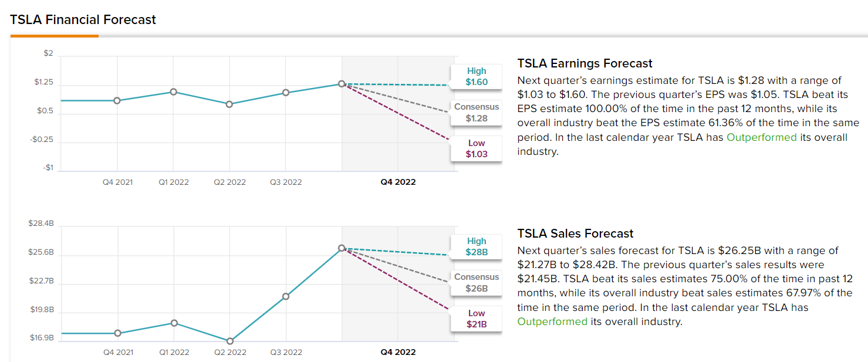Screen dimensions: 868x362
Task: Click the Consensus $26B sales label
Action: coord(477,283)
